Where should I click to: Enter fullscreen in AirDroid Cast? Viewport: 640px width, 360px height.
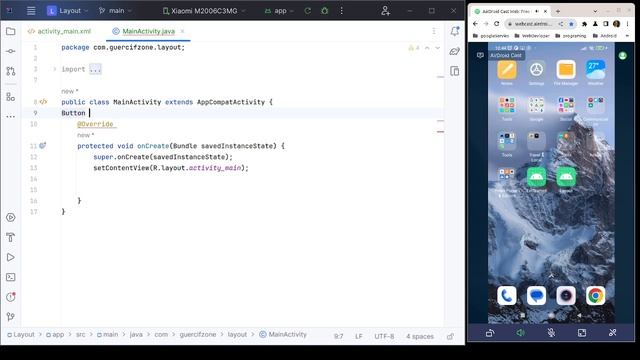(582, 333)
